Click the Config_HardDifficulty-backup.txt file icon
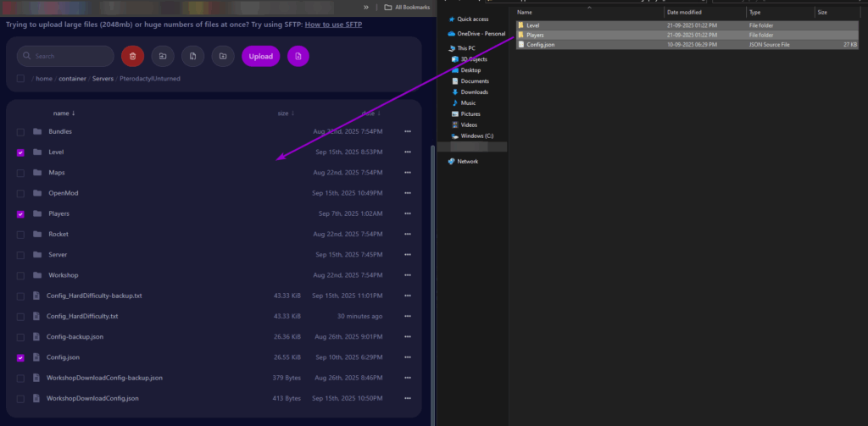The image size is (868, 426). [36, 296]
